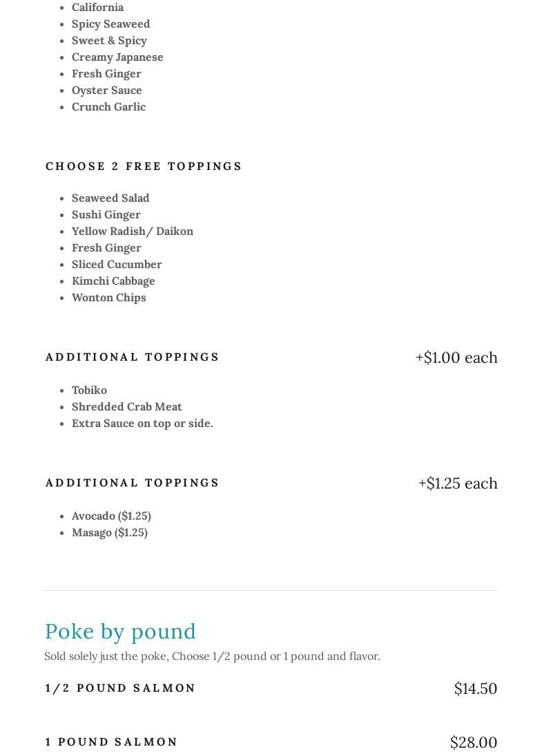Click the Choose 2 Free Toppings heading
This screenshot has width=542, height=756.
coord(144,166)
